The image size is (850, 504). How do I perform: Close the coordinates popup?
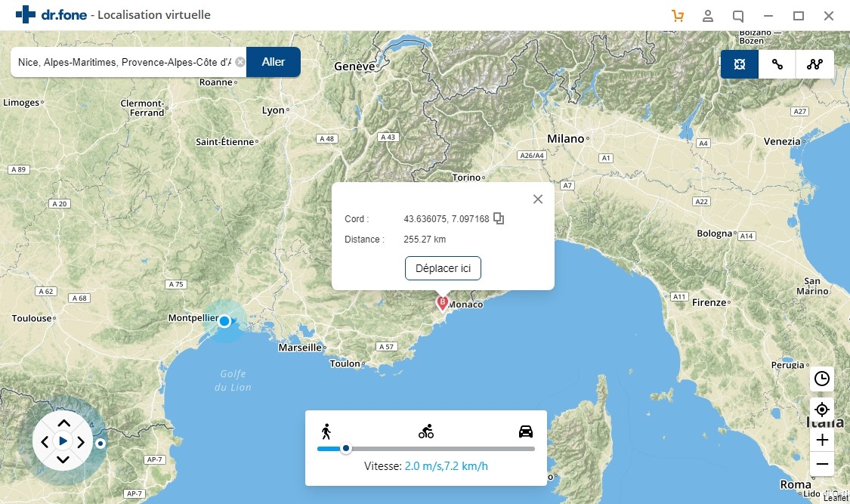pyautogui.click(x=538, y=199)
